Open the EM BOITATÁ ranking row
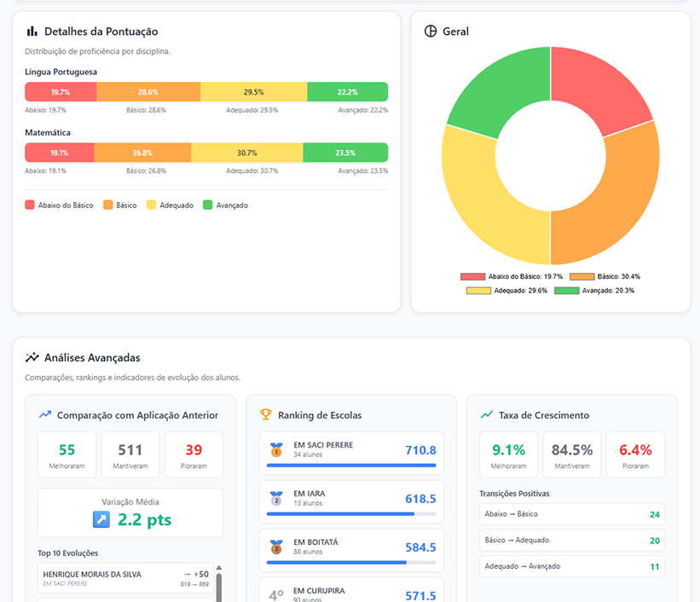Viewport: 700px width, 602px height. pos(351,550)
